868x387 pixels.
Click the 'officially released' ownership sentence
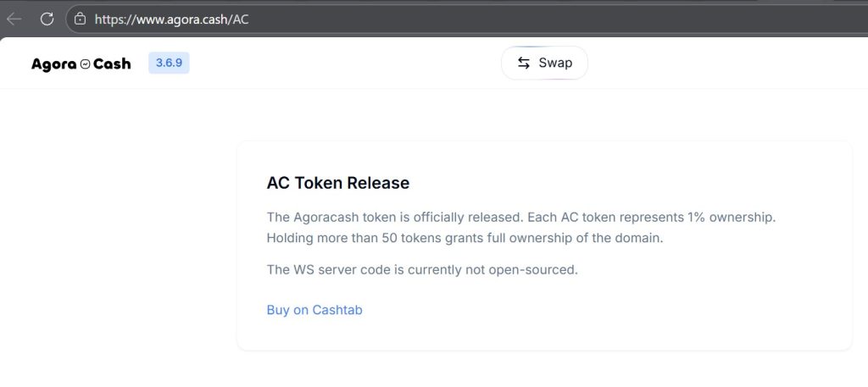441,217
